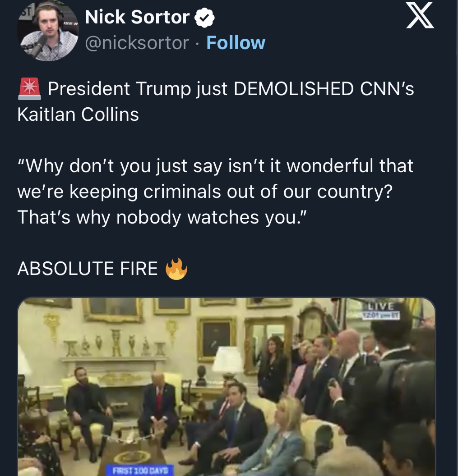
Task: Click the red siren emoji
Action: [x=29, y=89]
